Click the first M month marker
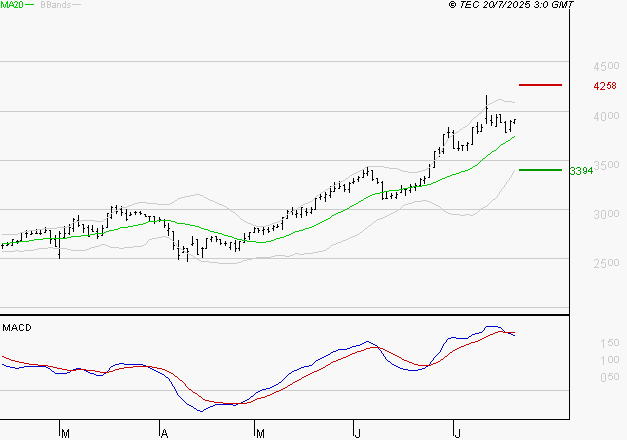The height and width of the screenshot is (440, 627). [x=64, y=433]
